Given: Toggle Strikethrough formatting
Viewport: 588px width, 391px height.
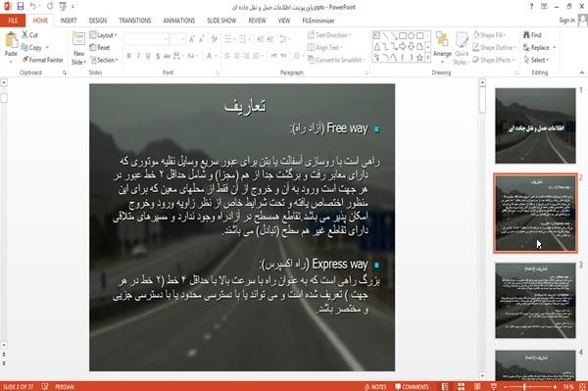Looking at the screenshot, I should [168, 56].
